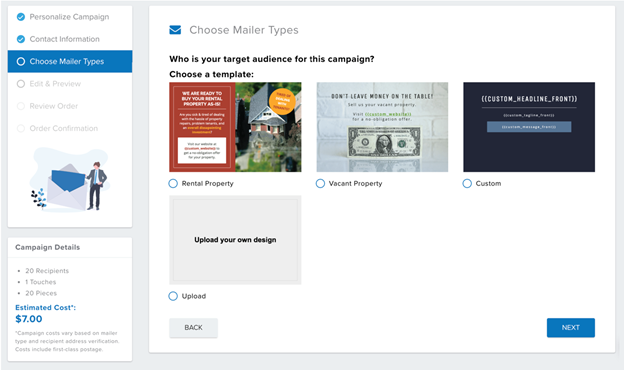Open the Edit & Preview step label

[55, 84]
